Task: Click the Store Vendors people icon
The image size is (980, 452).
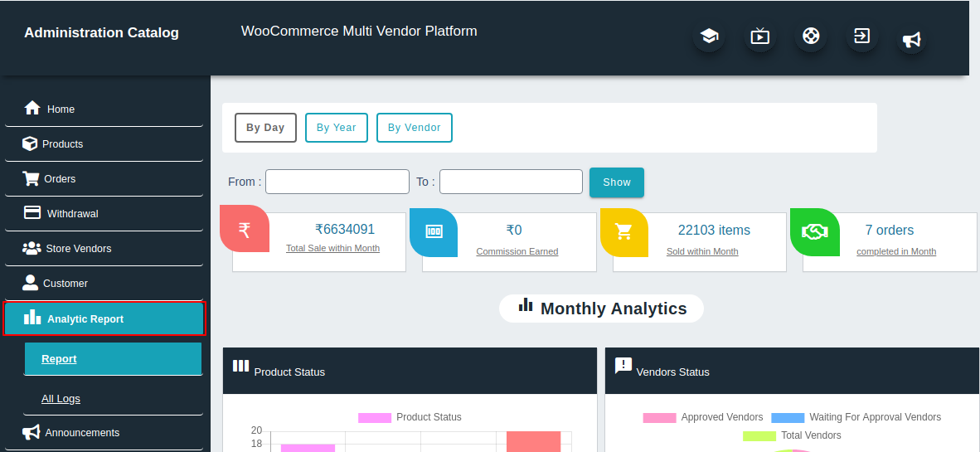Action: pyautogui.click(x=32, y=248)
